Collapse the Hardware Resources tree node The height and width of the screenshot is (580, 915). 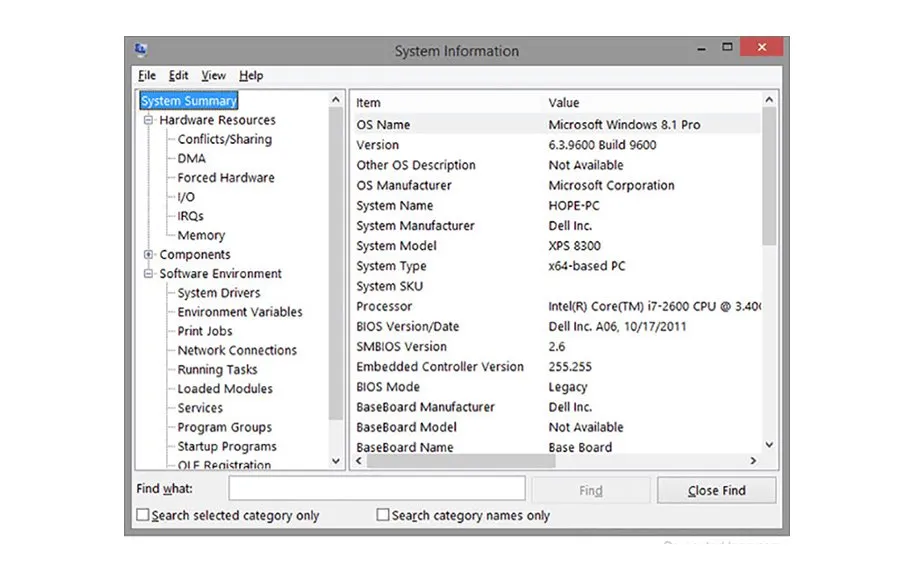pyautogui.click(x=149, y=120)
